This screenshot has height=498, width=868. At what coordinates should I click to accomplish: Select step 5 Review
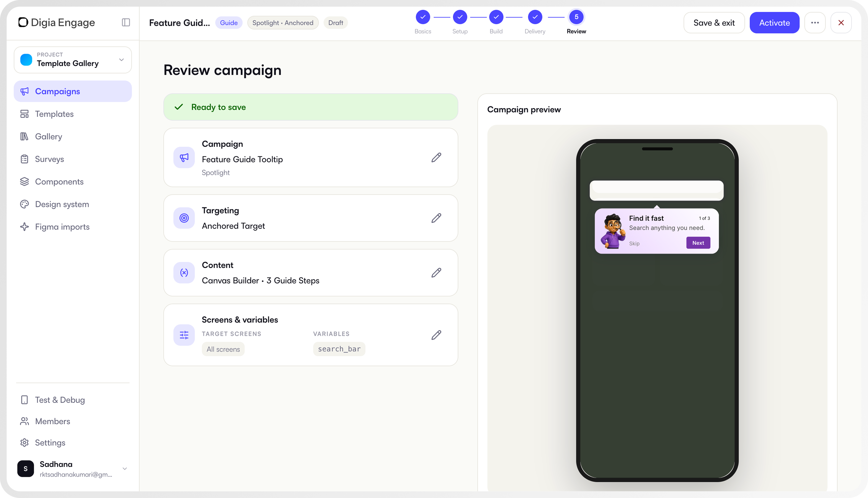[576, 22]
